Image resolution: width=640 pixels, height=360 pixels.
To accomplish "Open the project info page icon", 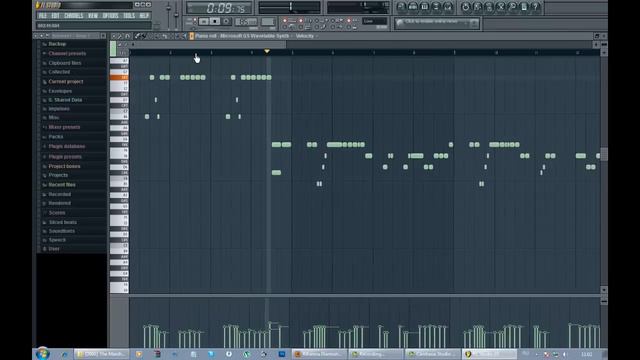I will pyautogui.click(x=524, y=7).
